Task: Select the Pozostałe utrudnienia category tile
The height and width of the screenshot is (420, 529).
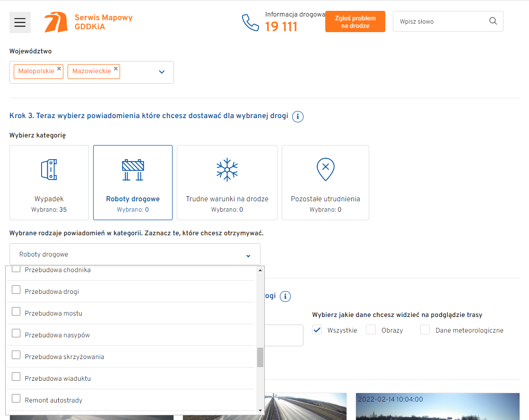Action: [325, 182]
